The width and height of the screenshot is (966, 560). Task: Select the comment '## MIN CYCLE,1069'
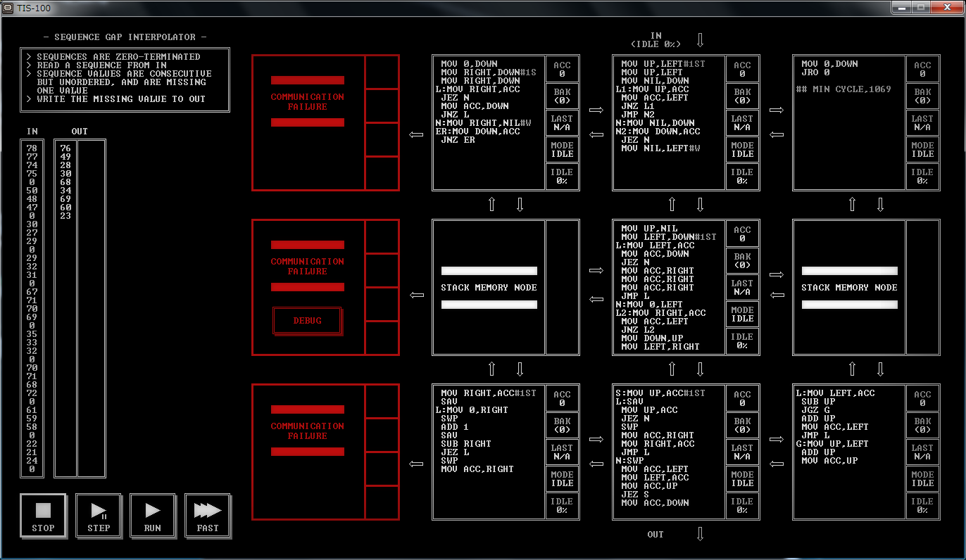[843, 89]
